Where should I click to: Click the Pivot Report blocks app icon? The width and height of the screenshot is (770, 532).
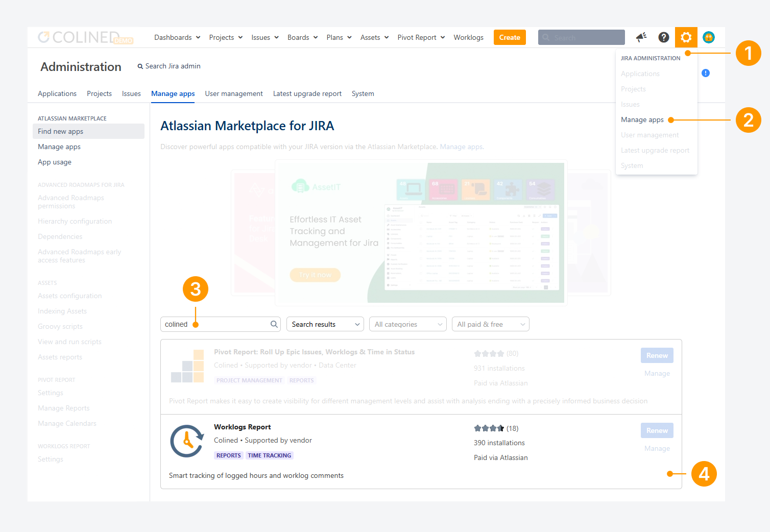click(x=187, y=366)
